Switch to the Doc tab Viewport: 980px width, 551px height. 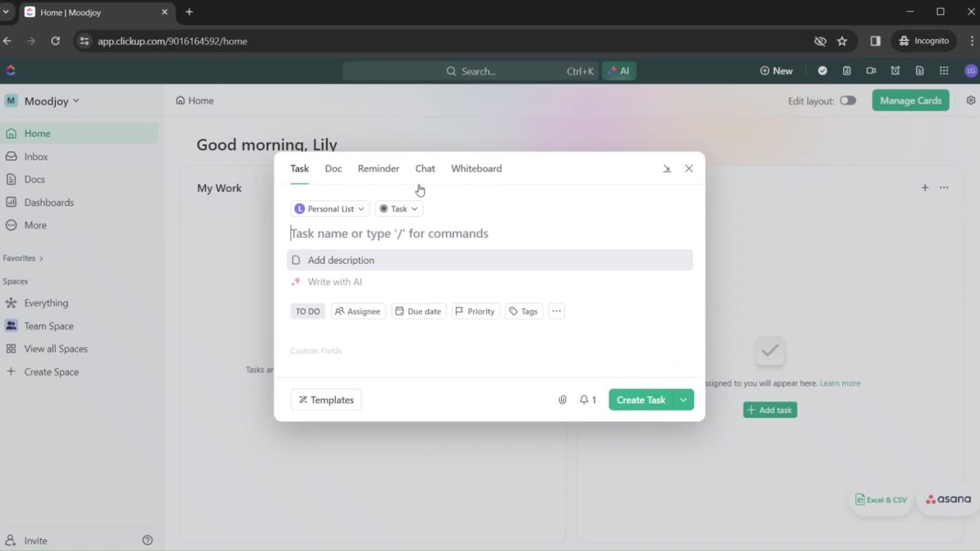tap(332, 167)
